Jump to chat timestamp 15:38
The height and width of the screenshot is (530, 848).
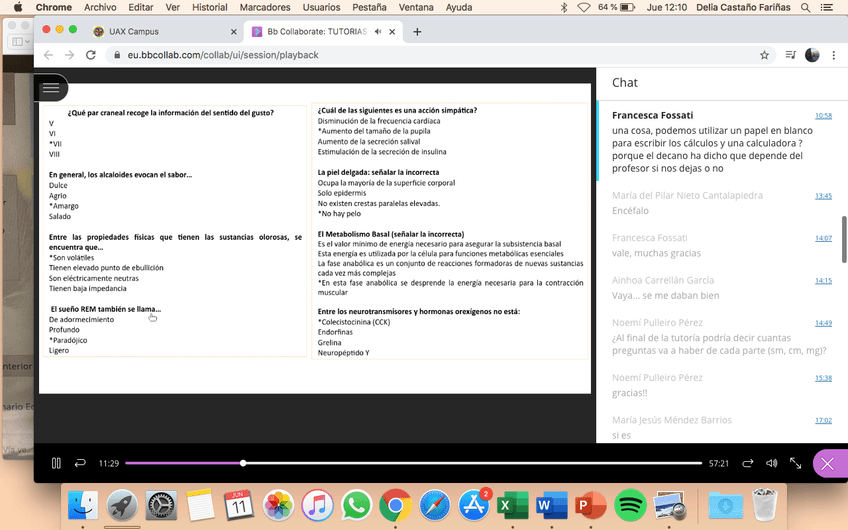tap(823, 378)
